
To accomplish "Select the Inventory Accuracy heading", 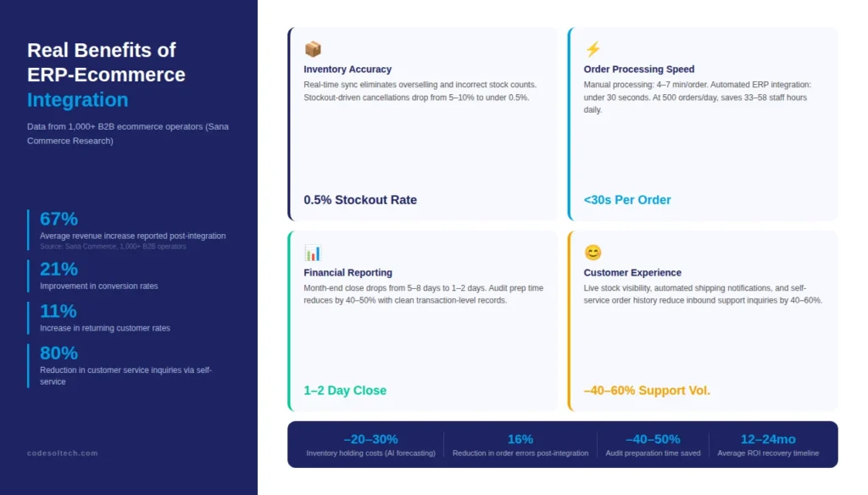I will tap(348, 70).
